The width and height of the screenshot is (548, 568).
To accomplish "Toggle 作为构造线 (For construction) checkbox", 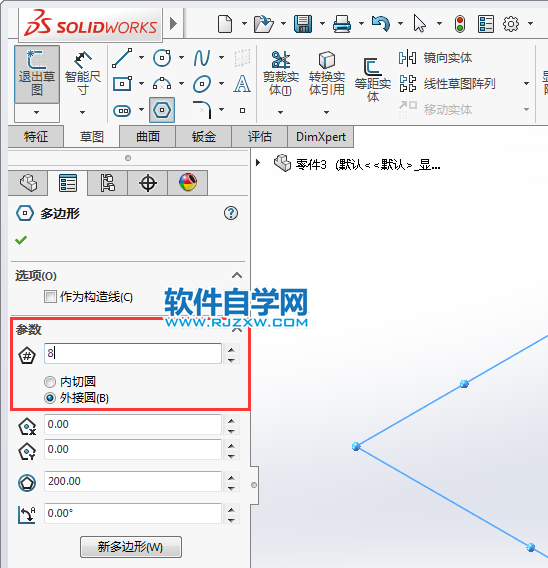I will 50,297.
